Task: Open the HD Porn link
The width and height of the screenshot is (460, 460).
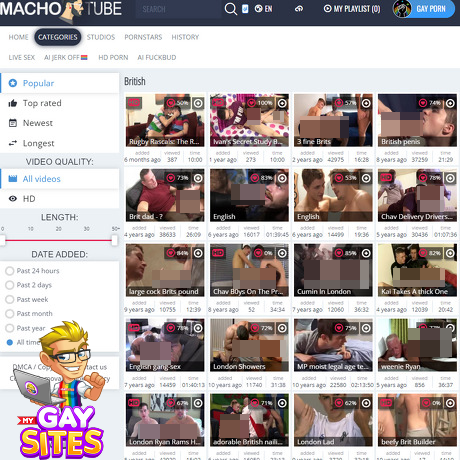Action: coord(113,57)
